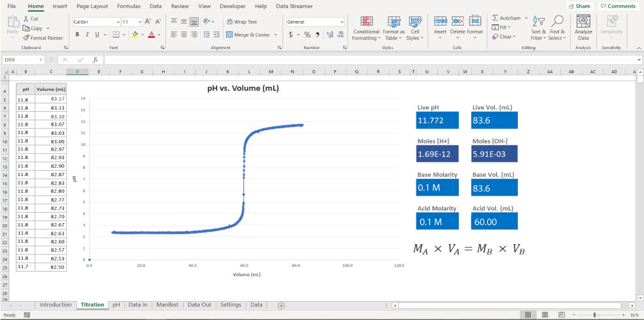Click the Orientation text angle icon
Viewport: 644px width, 320px height.
click(x=207, y=22)
